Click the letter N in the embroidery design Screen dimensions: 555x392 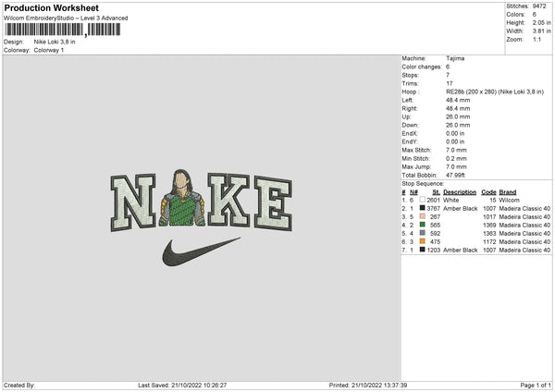pos(133,202)
